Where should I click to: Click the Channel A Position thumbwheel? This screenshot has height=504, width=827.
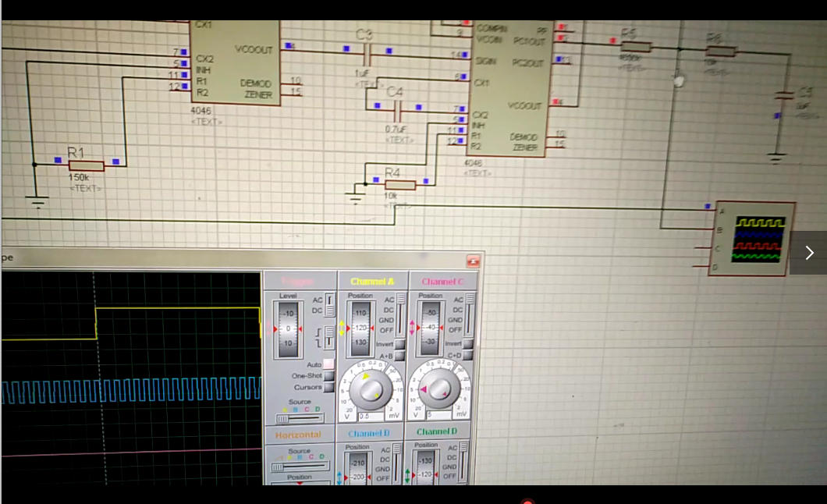(360, 329)
